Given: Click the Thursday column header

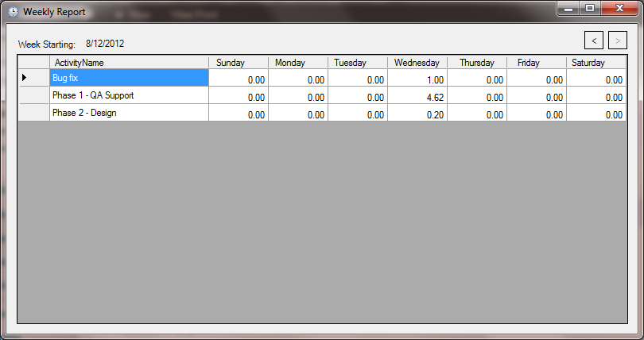Looking at the screenshot, I should 477,62.
